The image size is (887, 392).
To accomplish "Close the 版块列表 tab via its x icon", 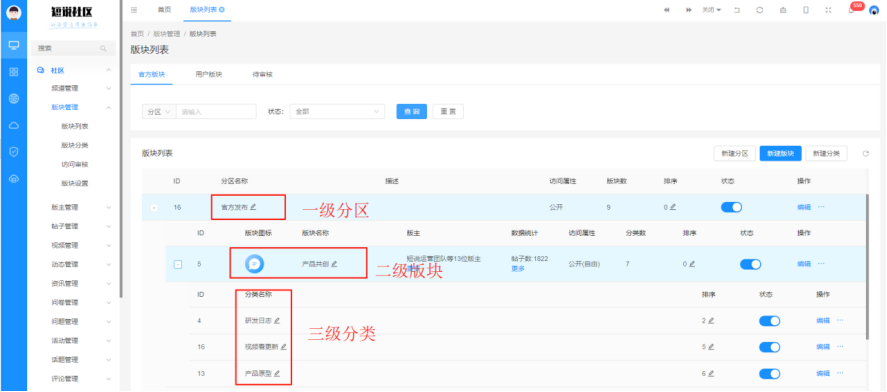I will [221, 10].
